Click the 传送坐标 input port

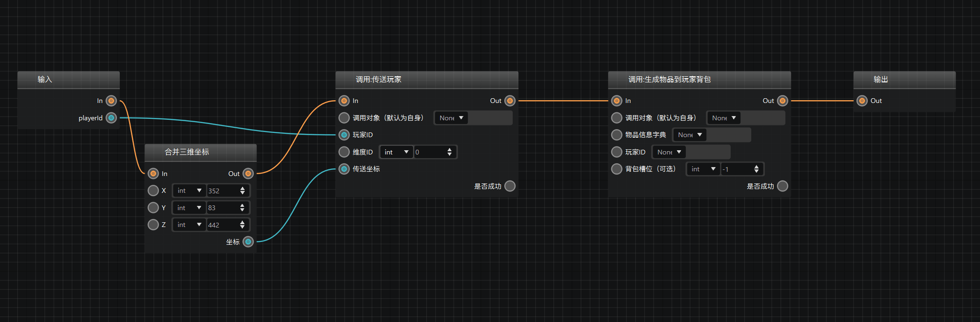344,169
